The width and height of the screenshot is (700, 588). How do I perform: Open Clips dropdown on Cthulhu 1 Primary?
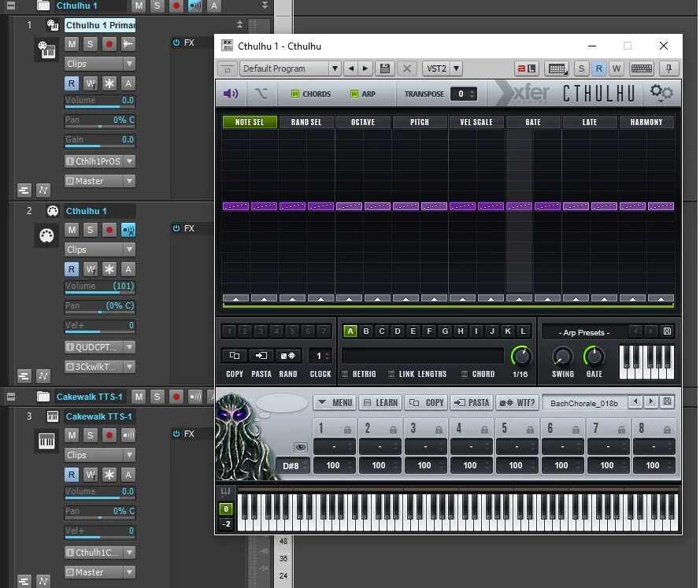[x=129, y=64]
